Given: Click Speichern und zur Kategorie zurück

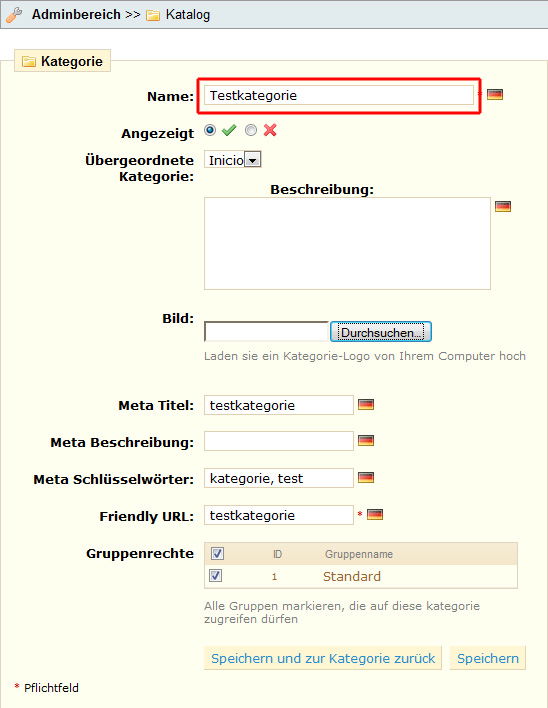Looking at the screenshot, I should tap(323, 658).
